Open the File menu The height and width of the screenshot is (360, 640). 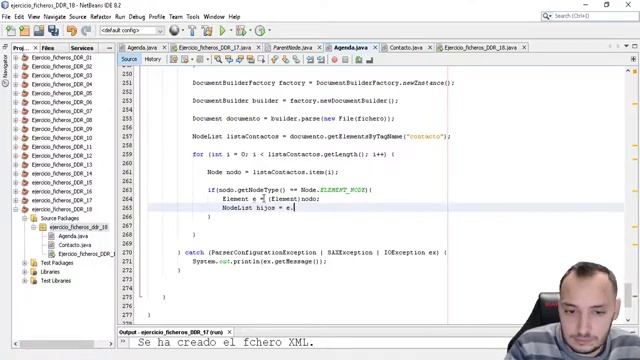[6, 17]
